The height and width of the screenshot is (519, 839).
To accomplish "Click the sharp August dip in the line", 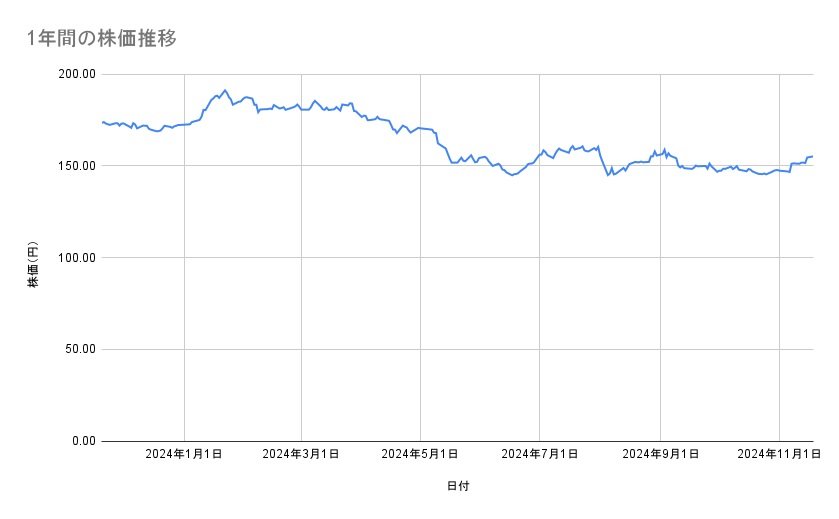I will pos(608,175).
